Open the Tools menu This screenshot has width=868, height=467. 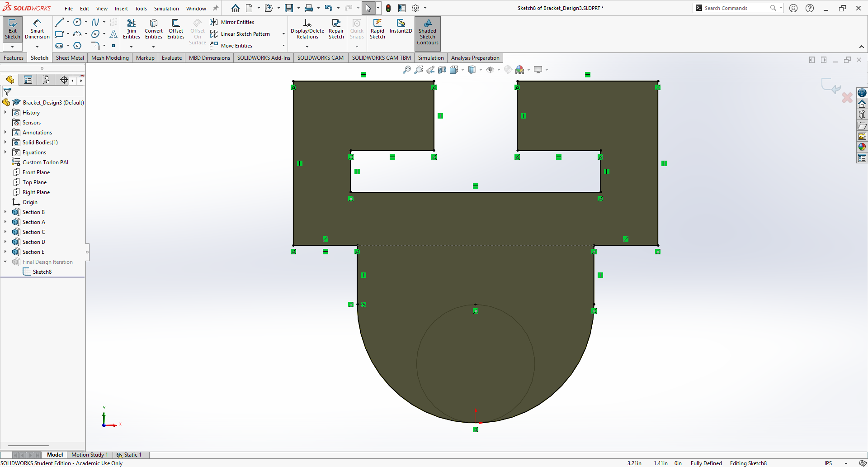pos(141,9)
